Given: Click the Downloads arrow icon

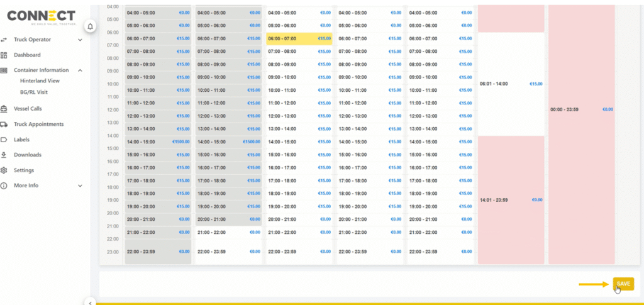Looking at the screenshot, I should pyautogui.click(x=4, y=155).
